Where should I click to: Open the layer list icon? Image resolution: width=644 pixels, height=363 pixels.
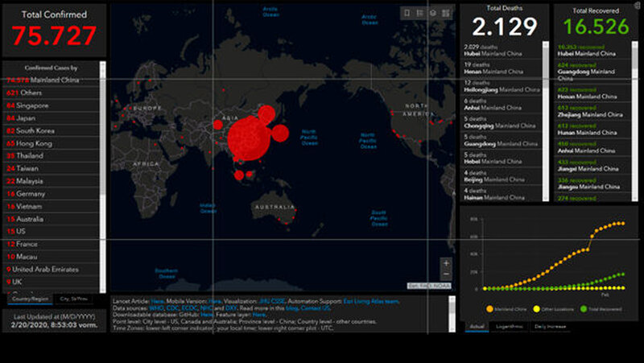click(x=433, y=13)
